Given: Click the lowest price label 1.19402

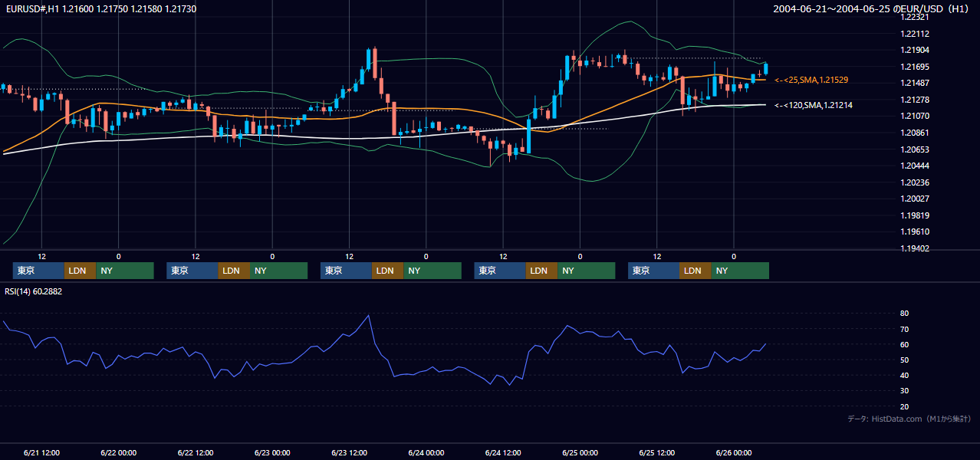Looking at the screenshot, I should coord(916,248).
